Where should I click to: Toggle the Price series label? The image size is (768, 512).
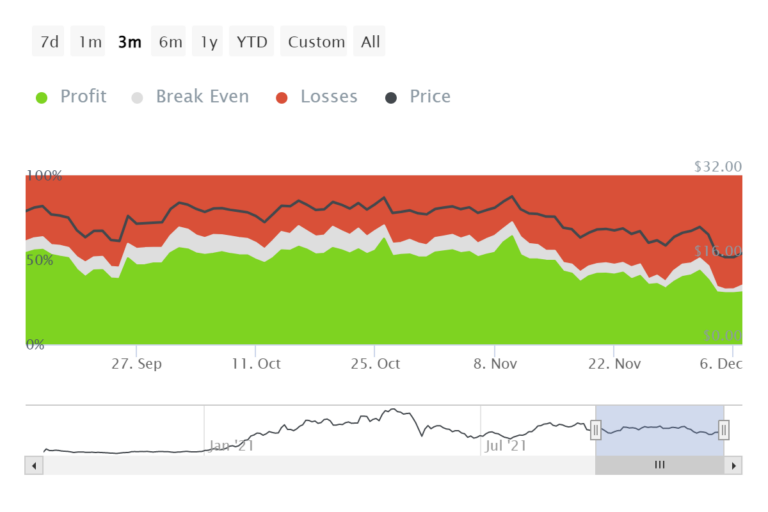430,97
